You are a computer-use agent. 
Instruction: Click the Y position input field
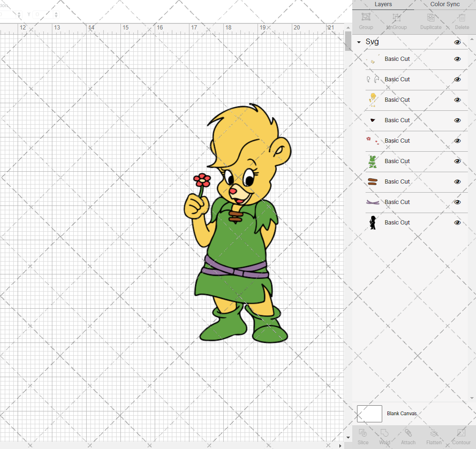tap(43, 15)
